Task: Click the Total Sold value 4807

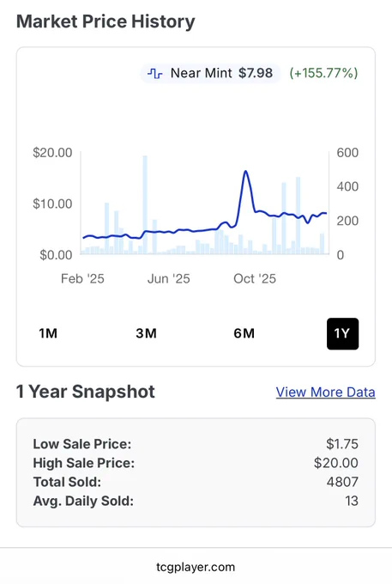Action: tap(342, 482)
